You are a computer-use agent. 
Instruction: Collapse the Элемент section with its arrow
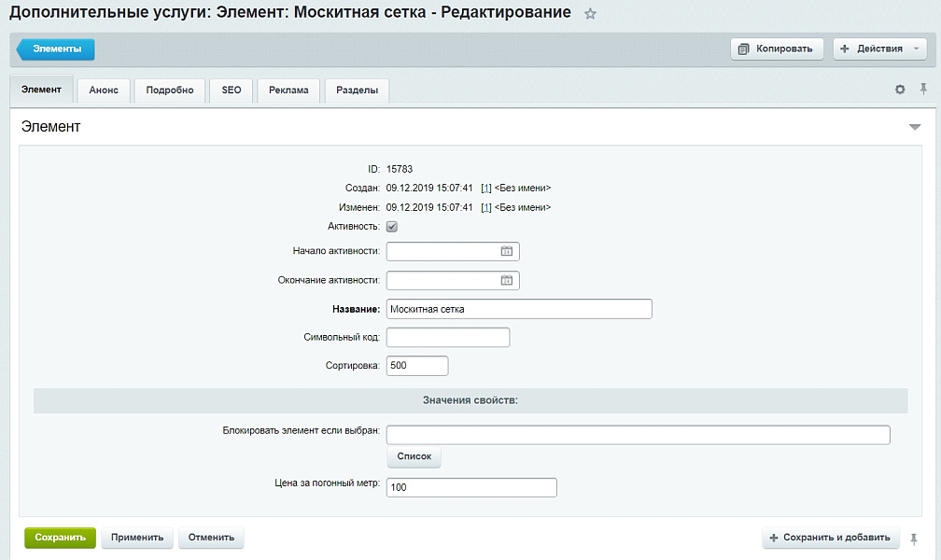pyautogui.click(x=915, y=126)
